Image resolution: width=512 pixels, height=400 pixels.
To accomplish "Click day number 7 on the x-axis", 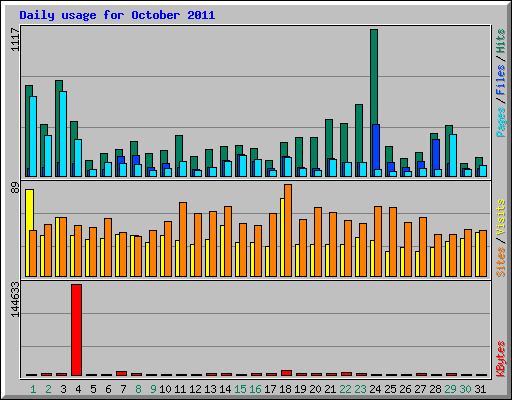I will [x=123, y=389].
